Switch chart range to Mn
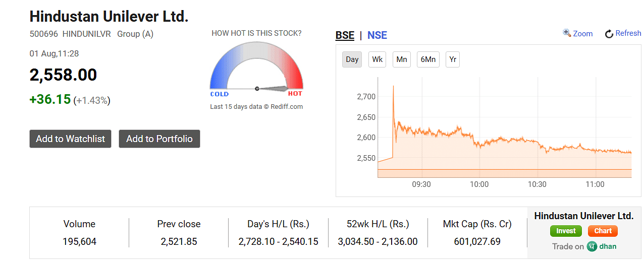 (x=402, y=59)
